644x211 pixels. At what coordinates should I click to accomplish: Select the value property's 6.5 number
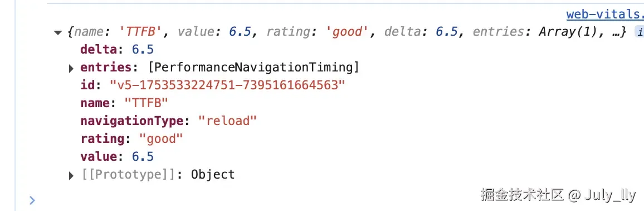point(143,157)
